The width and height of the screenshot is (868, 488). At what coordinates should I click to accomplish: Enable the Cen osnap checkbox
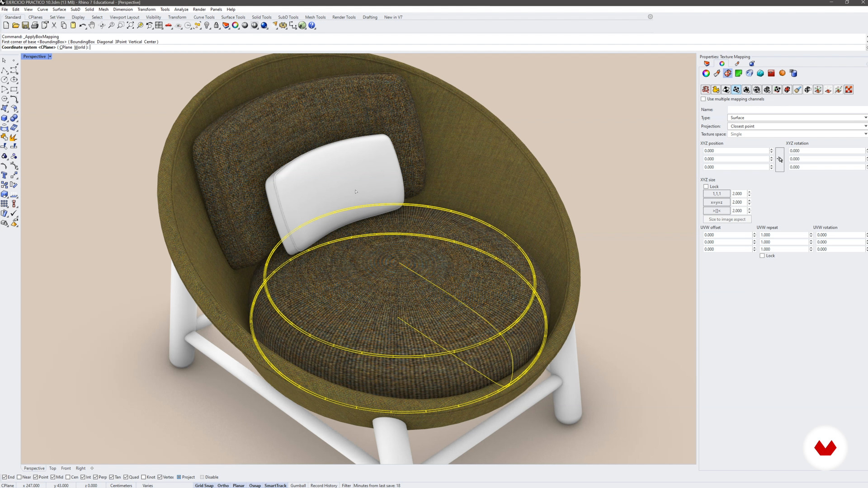point(68,477)
